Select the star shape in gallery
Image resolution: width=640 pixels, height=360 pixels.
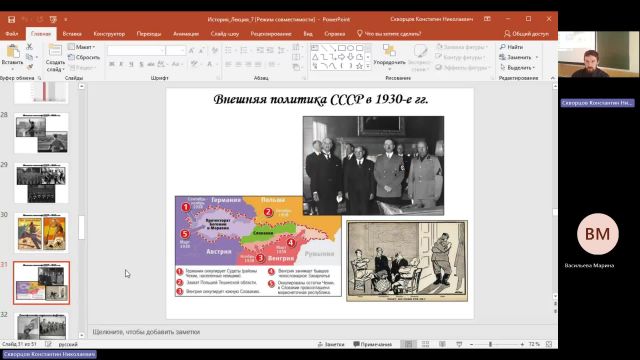[359, 66]
